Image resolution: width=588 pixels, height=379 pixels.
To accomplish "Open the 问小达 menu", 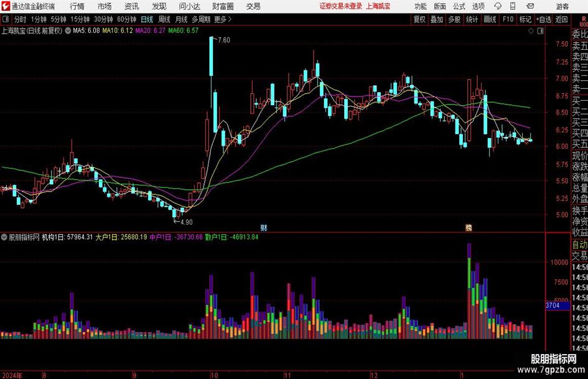I will click(189, 6).
